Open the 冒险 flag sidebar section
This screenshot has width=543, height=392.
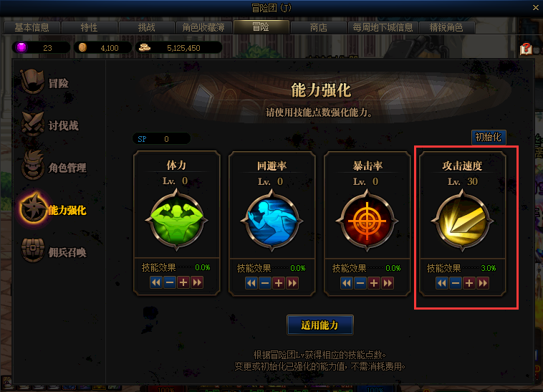45,82
